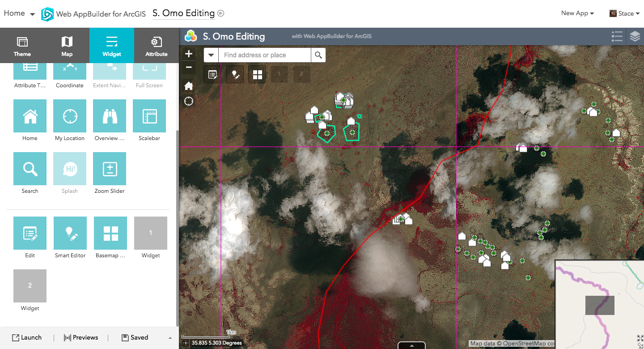
Task: Select the Attribute Table widget tile
Action: [30, 72]
